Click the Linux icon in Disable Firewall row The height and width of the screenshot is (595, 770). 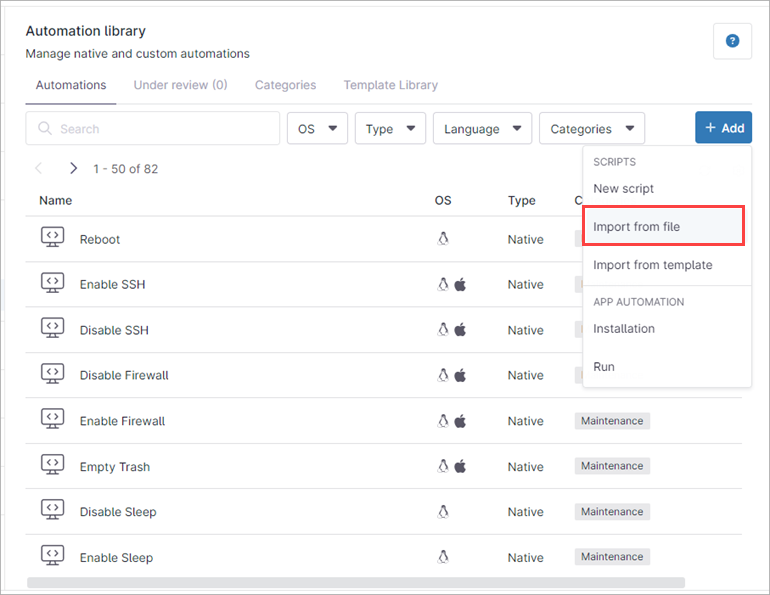[443, 375]
